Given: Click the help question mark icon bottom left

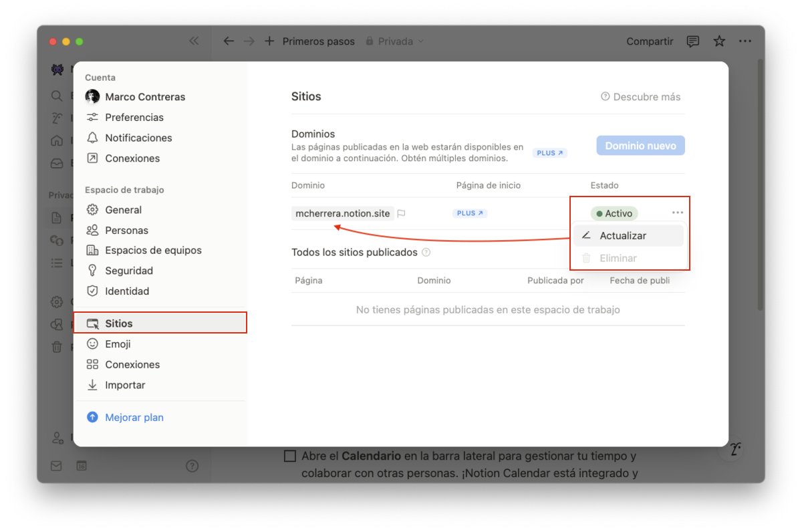Looking at the screenshot, I should 192,466.
